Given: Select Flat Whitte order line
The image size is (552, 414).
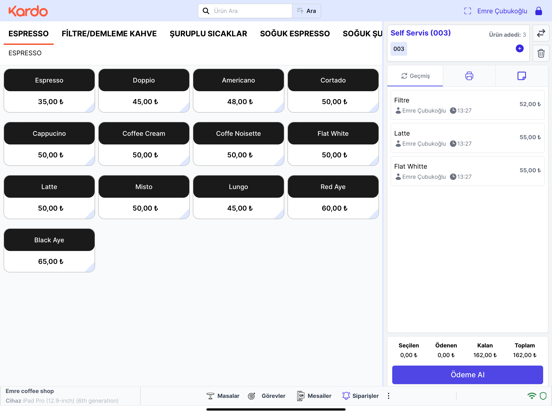Looking at the screenshot, I should click(x=467, y=171).
